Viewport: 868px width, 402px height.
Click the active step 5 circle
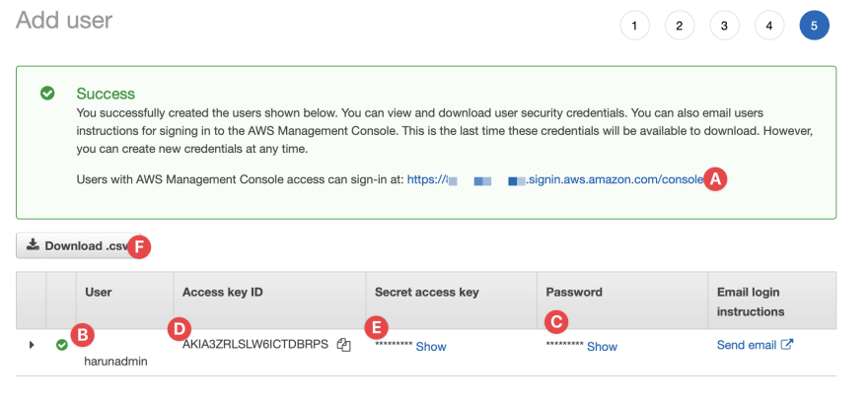(814, 26)
